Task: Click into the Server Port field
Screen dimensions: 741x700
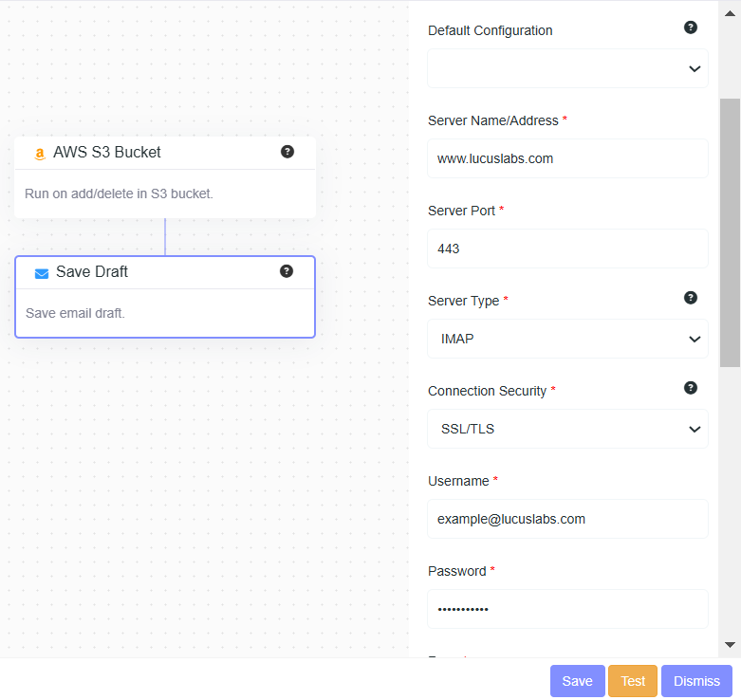Action: coord(567,249)
